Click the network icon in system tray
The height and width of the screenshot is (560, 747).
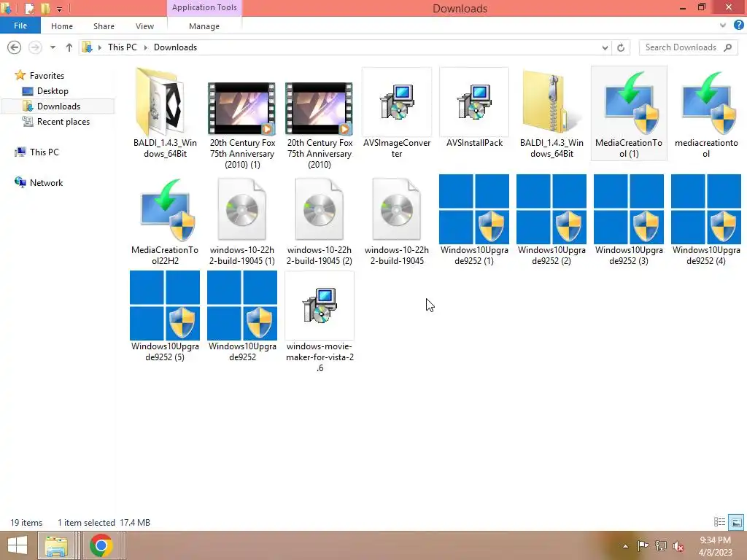[x=661, y=546]
